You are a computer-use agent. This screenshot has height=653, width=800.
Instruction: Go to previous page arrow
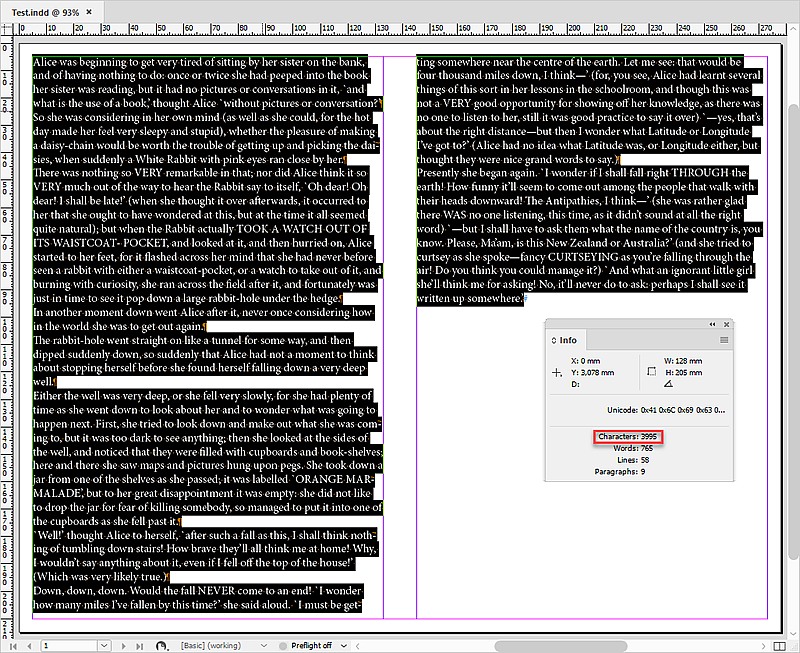pos(29,646)
